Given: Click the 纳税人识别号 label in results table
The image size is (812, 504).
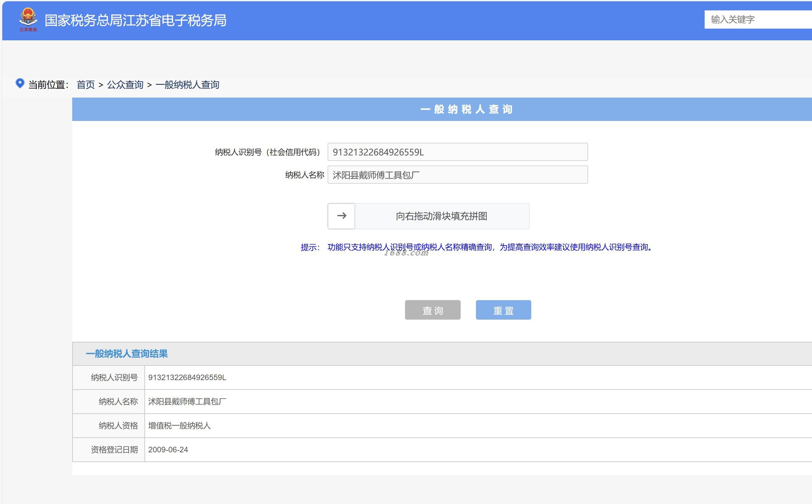Looking at the screenshot, I should 114,377.
